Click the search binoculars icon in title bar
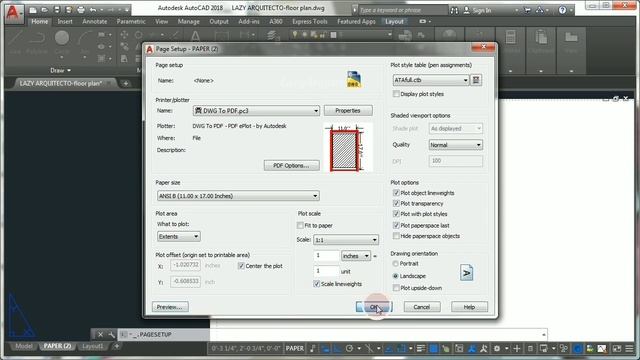The width and height of the screenshot is (640, 360). click(x=454, y=10)
